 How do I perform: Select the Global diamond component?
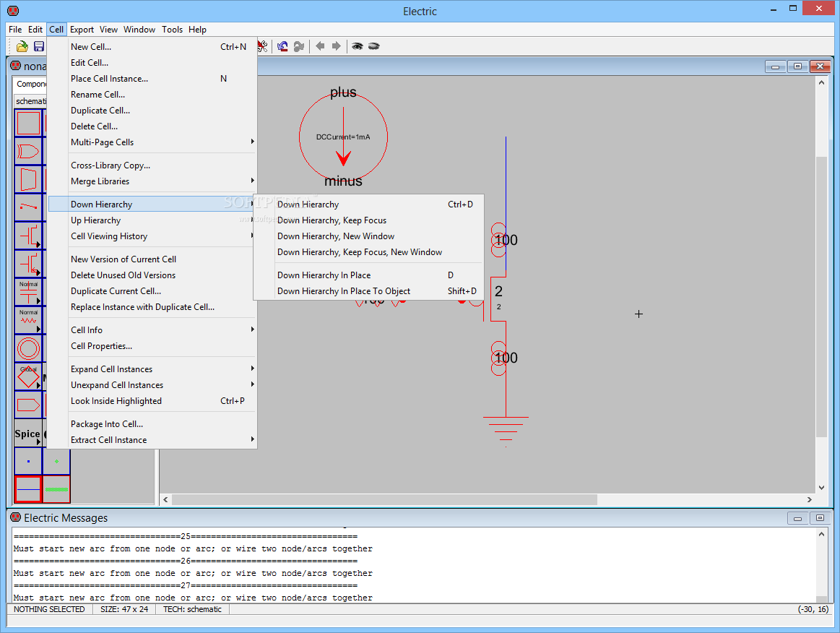tap(28, 376)
